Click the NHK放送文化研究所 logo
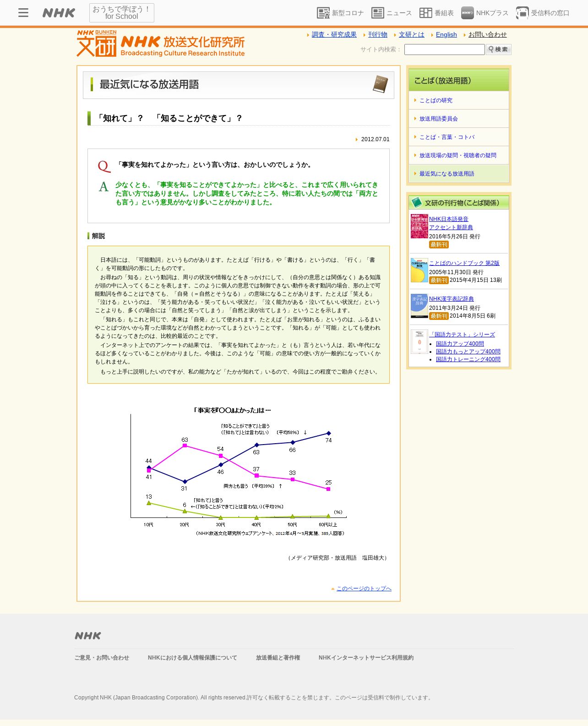Image resolution: width=588 pixels, height=726 pixels. (161, 44)
